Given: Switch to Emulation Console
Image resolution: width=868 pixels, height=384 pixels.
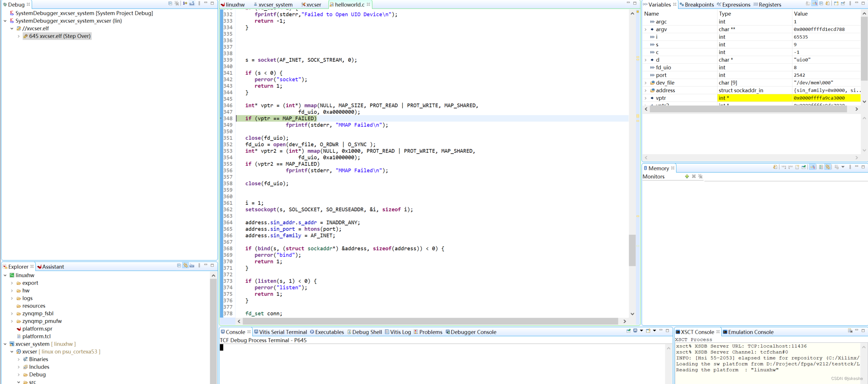Looking at the screenshot, I should (750, 332).
